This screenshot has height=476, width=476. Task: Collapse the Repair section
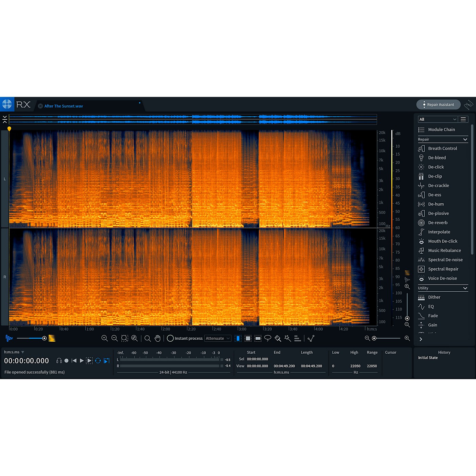[x=465, y=139]
